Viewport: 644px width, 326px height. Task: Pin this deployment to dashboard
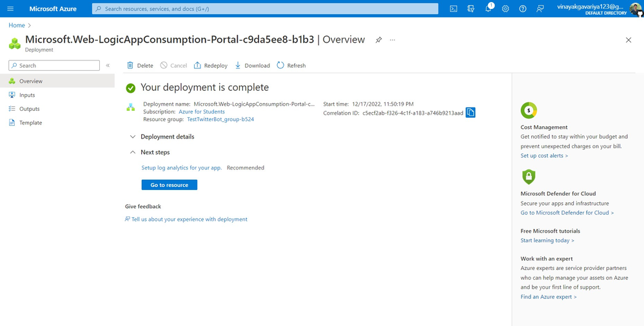tap(378, 40)
